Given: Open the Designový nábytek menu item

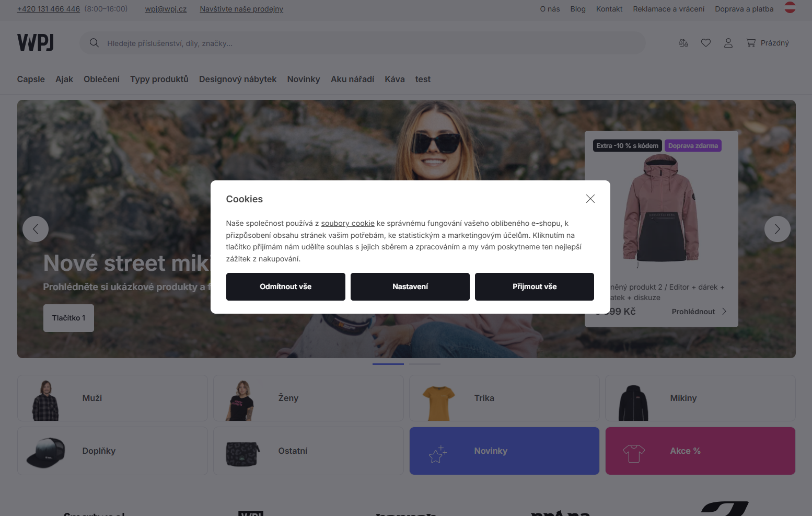Looking at the screenshot, I should point(238,79).
